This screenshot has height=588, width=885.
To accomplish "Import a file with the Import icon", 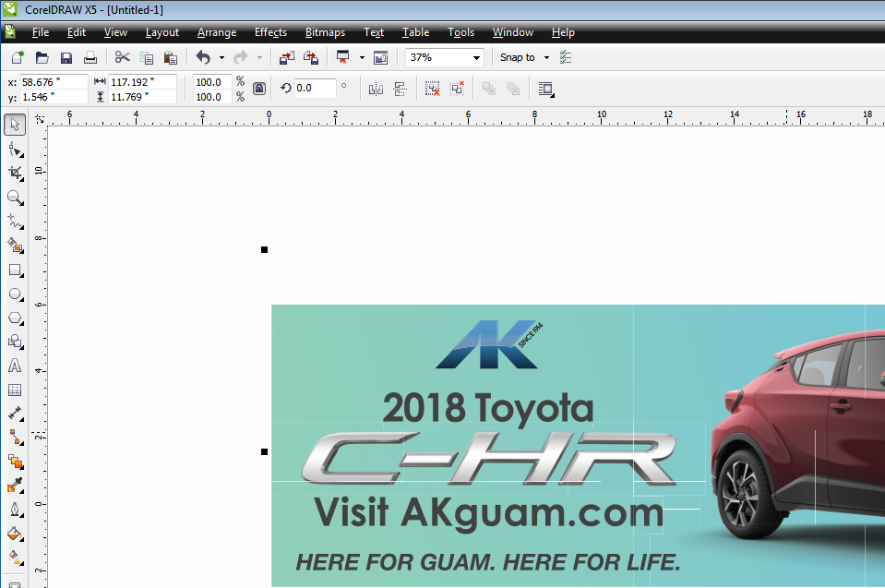I will pyautogui.click(x=287, y=57).
